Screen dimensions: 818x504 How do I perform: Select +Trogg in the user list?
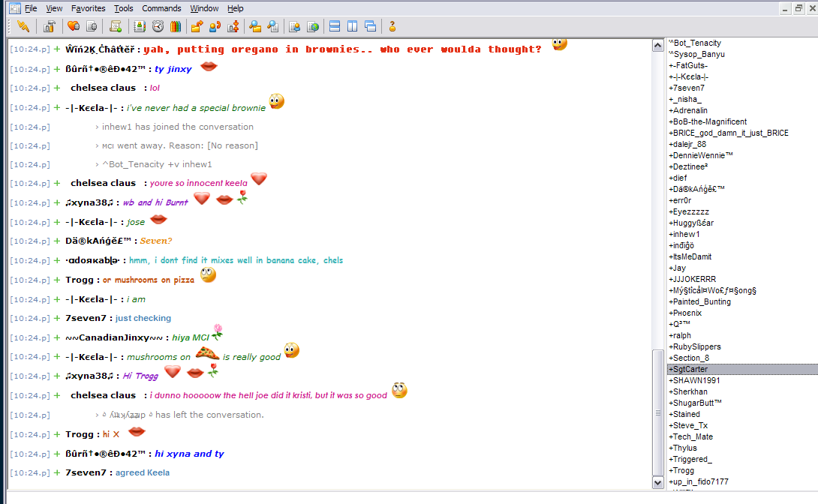coord(681,471)
